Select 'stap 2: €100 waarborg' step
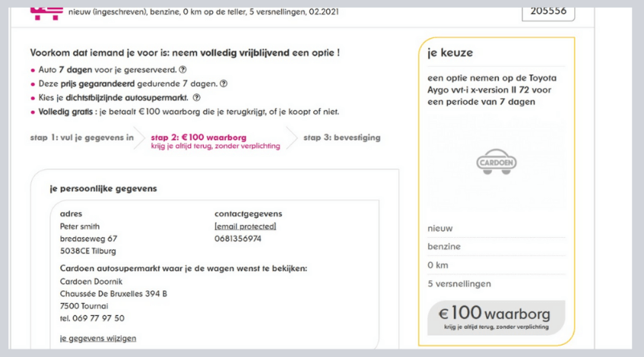The height and width of the screenshot is (357, 644). point(215,141)
